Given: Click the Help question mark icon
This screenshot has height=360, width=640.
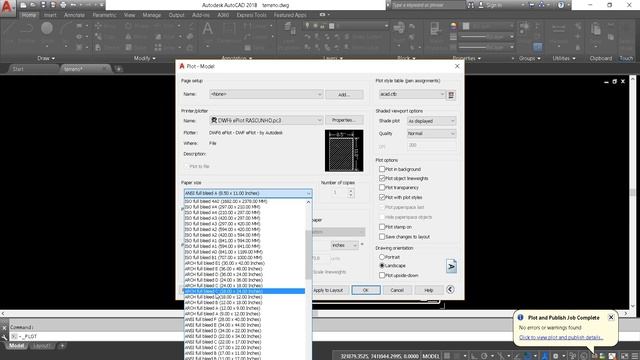Looking at the screenshot, I should pos(561,5).
